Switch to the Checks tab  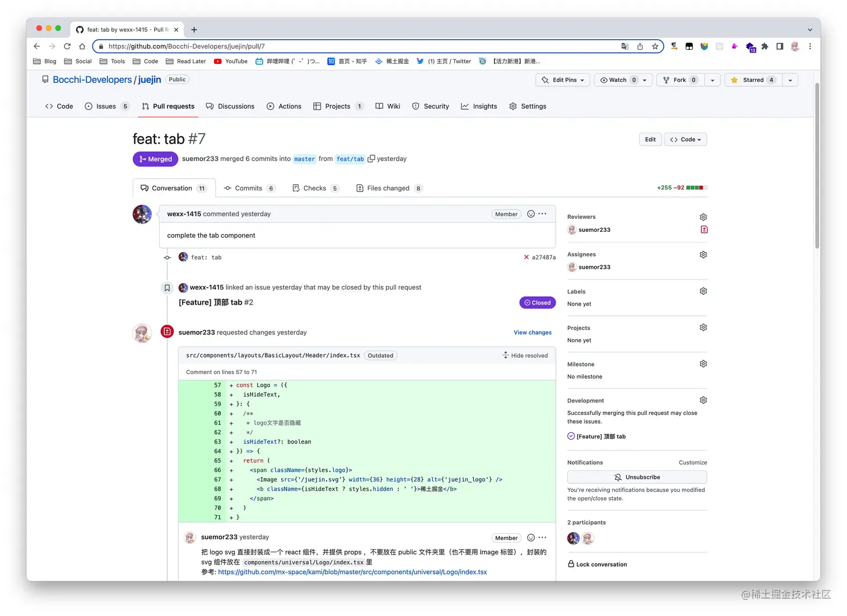[x=315, y=188]
